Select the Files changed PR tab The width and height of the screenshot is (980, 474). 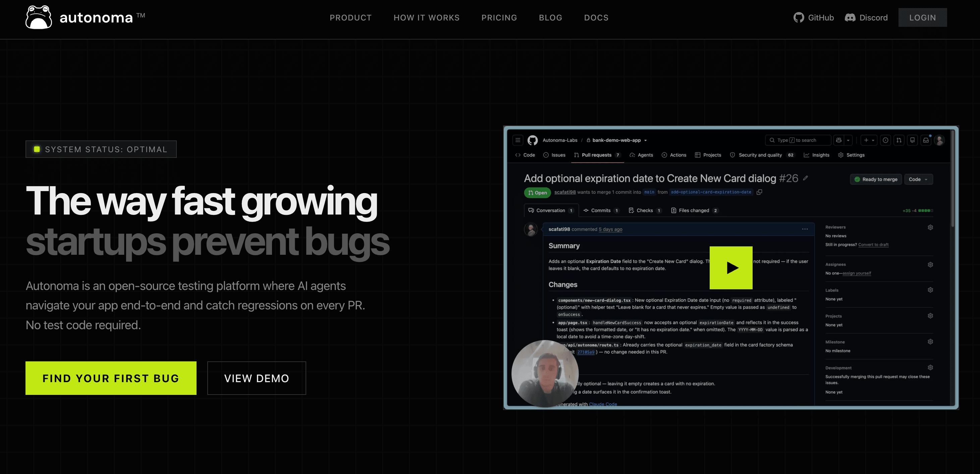click(x=694, y=211)
